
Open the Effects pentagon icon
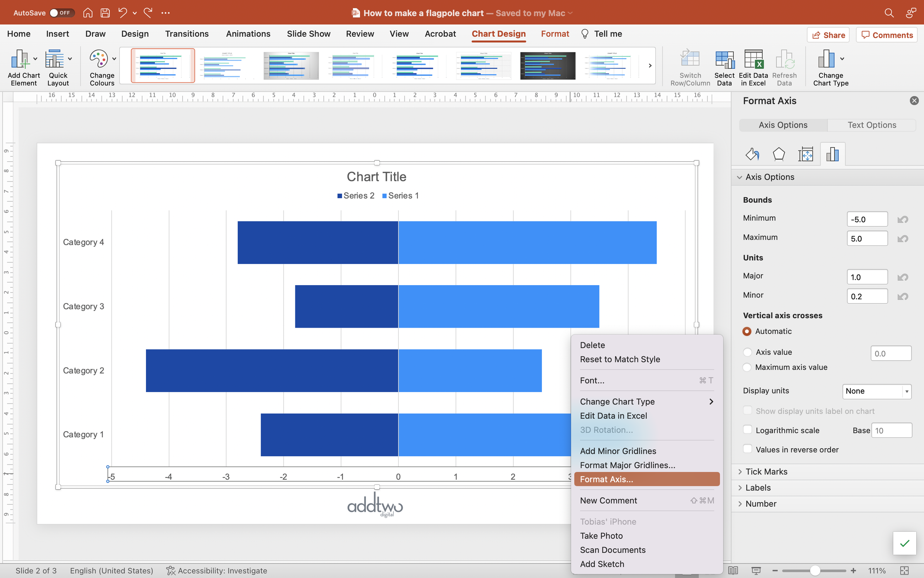(778, 155)
